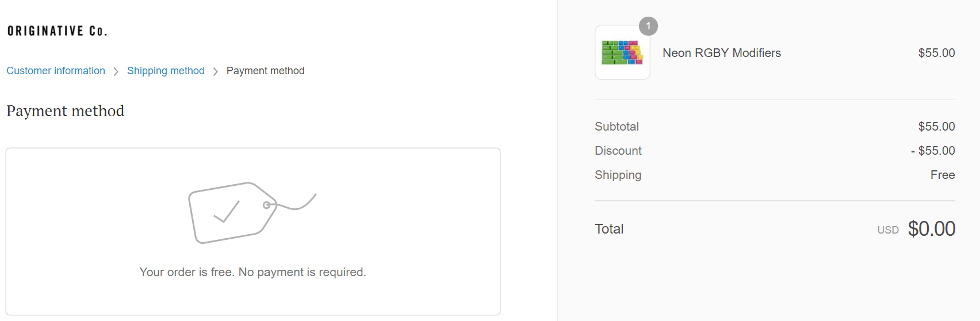Click the product price of $55.00
Image resolution: width=980 pixels, height=321 pixels.
[x=936, y=53]
